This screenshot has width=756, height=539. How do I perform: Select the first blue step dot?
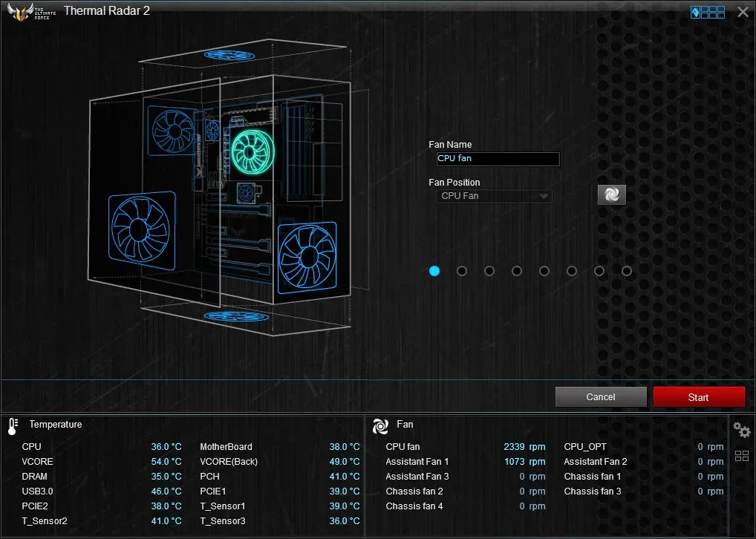point(434,271)
